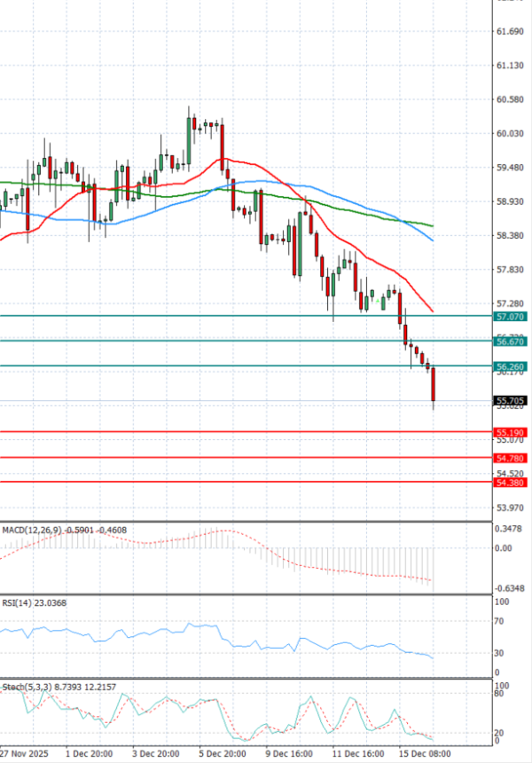The width and height of the screenshot is (532, 763).
Task: Click the 27 Nov 2025 date label
Action: 25,752
